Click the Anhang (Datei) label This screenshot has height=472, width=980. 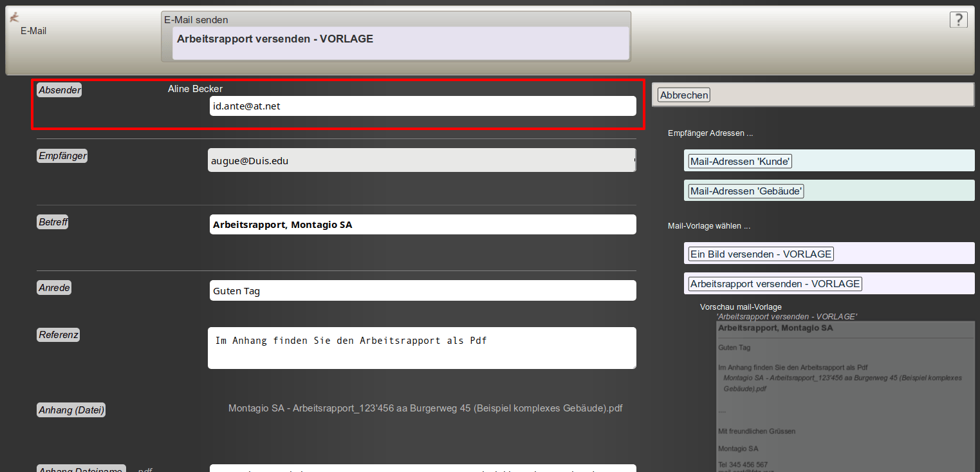[x=71, y=410]
